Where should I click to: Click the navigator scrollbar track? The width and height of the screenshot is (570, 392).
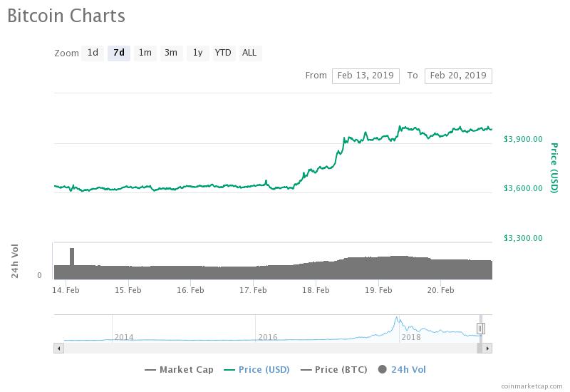[271, 349]
